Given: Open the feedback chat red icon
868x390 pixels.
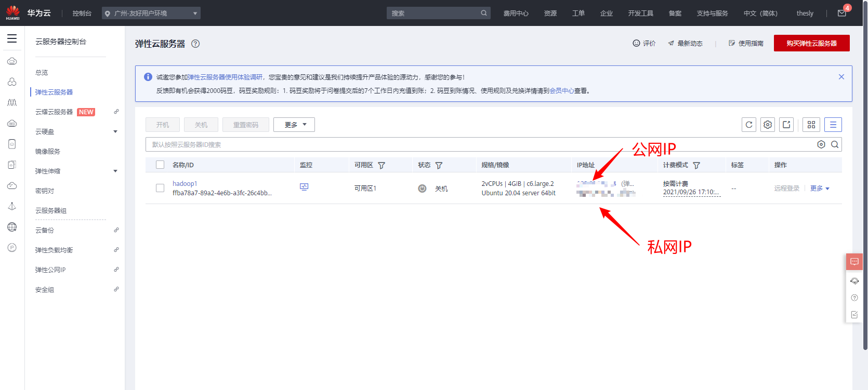Looking at the screenshot, I should click(854, 262).
